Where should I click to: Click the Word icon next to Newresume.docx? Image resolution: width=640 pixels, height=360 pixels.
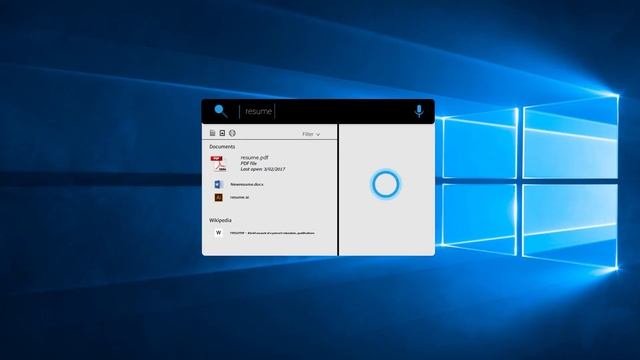click(218, 184)
